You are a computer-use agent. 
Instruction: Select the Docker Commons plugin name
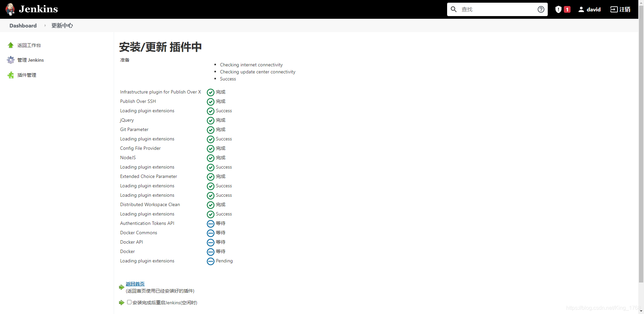click(139, 233)
